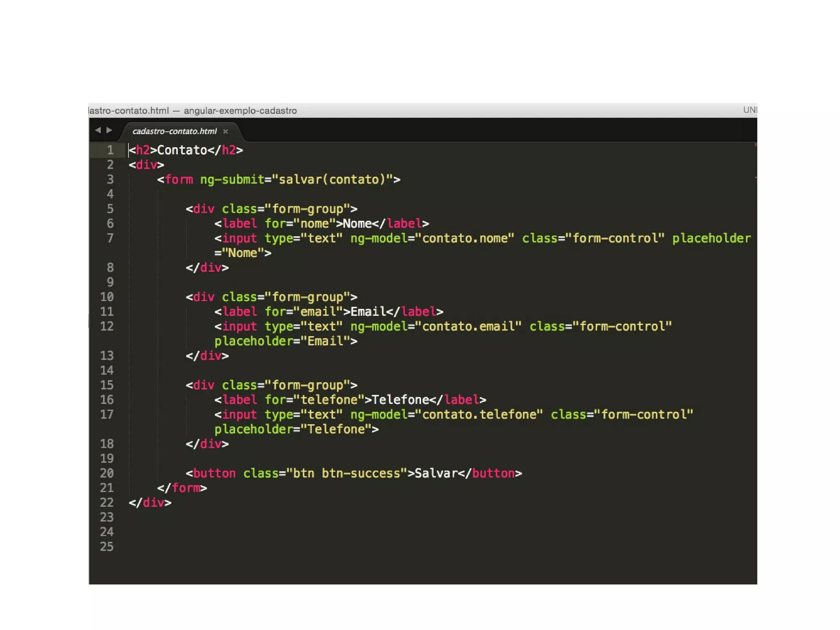
Task: Click the closing form tag
Action: click(x=182, y=488)
